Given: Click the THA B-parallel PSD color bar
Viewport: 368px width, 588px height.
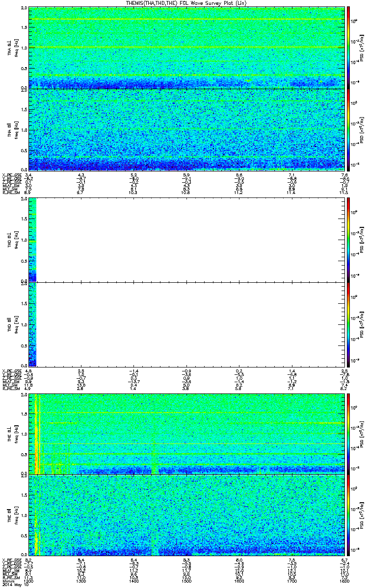Looking at the screenshot, I should pos(348,129).
